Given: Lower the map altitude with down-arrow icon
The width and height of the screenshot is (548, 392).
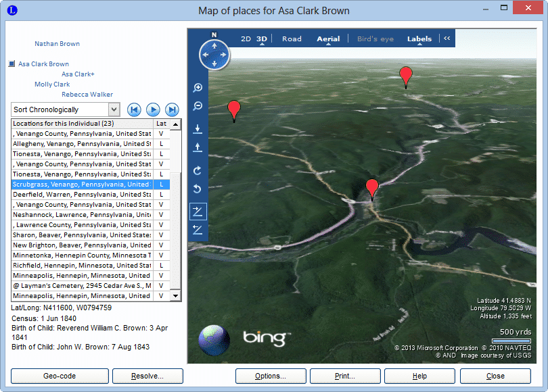Looking at the screenshot, I should (198, 129).
